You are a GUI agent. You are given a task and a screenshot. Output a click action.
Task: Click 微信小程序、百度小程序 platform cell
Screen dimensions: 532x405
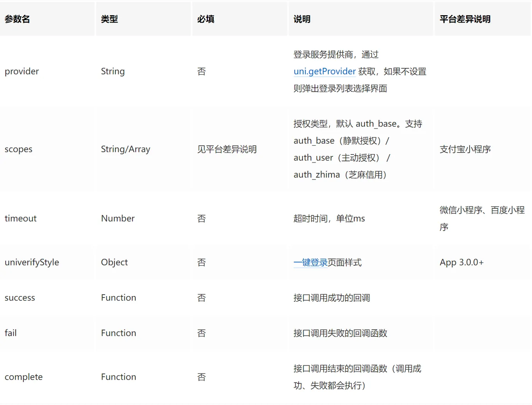point(482,218)
